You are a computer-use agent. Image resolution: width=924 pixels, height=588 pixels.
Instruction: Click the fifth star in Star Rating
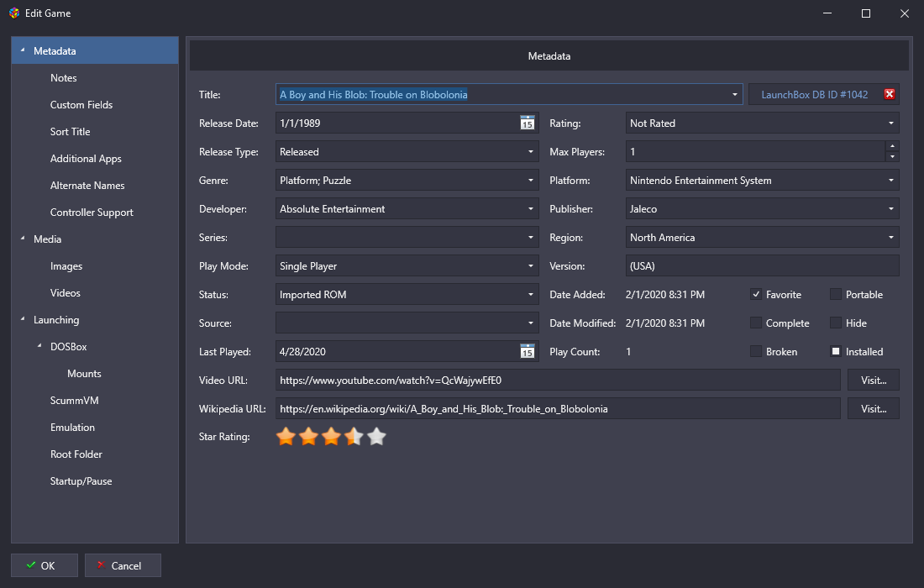click(x=376, y=437)
